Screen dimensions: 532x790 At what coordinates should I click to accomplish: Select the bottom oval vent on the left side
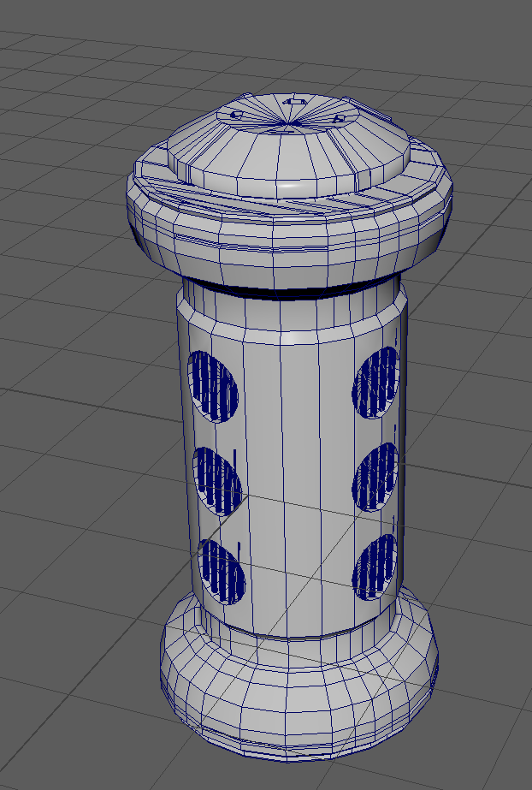222,572
